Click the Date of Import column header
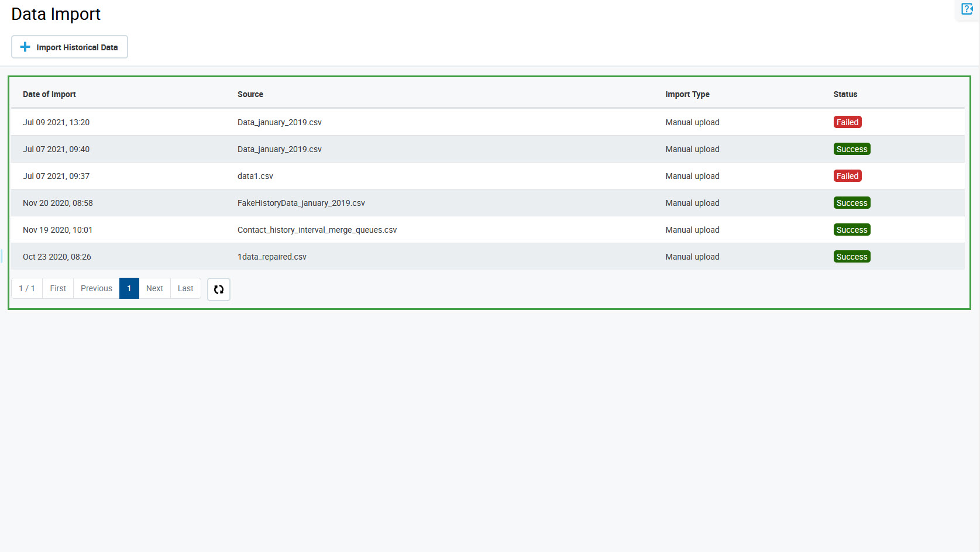Viewport: 980px width, 552px height. (49, 94)
